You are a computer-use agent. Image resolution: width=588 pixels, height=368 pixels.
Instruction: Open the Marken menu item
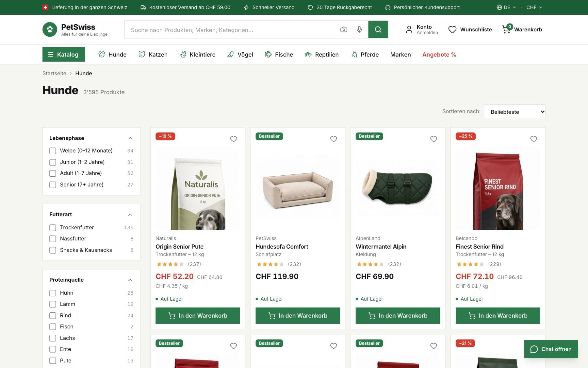tap(400, 54)
